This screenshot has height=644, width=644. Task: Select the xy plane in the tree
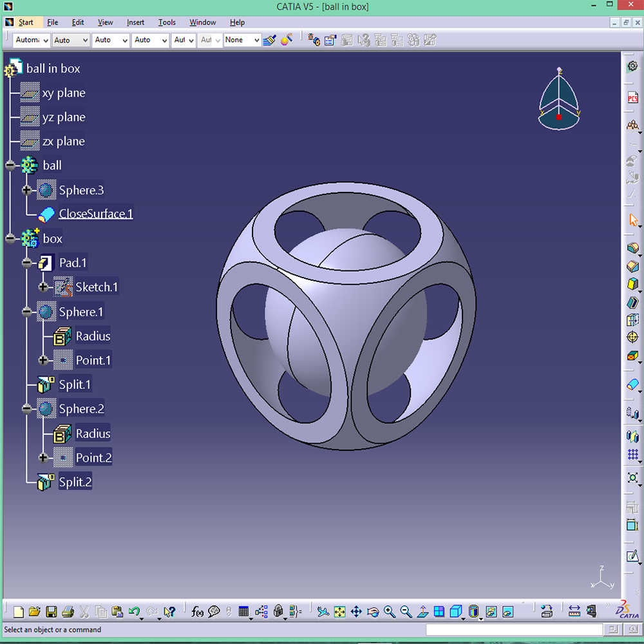[x=63, y=92]
